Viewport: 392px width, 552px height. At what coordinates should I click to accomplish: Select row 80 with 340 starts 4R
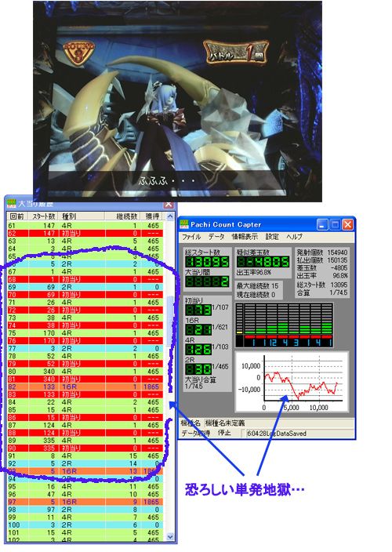[x=85, y=372]
